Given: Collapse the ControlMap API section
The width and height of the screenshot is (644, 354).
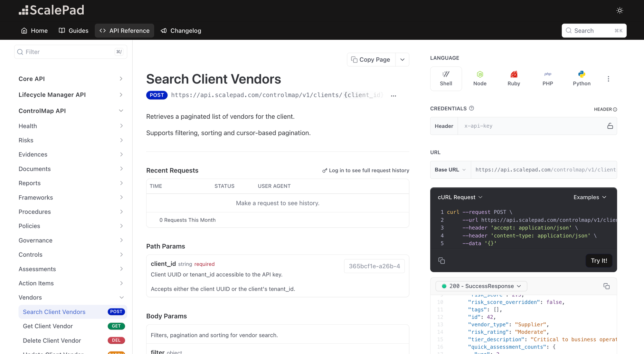Looking at the screenshot, I should coord(71,111).
